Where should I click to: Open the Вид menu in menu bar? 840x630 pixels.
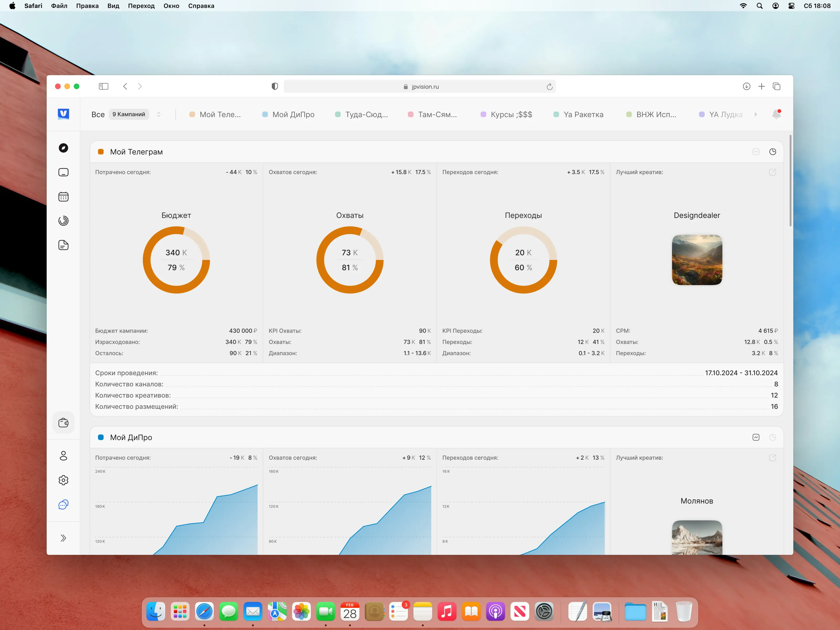coord(113,6)
